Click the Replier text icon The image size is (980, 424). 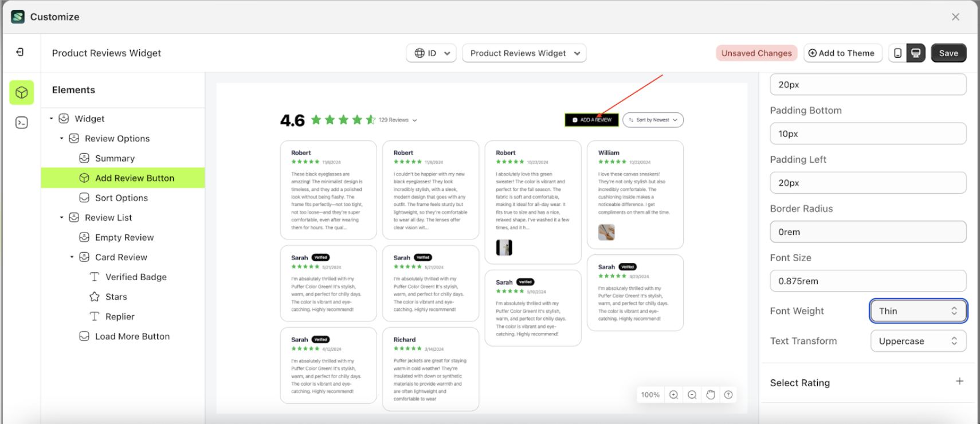click(x=95, y=316)
